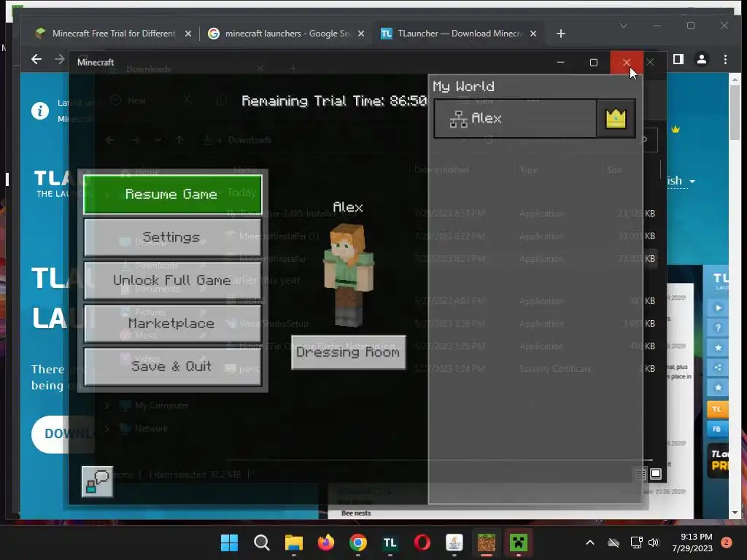Click the yellow crown icon beside Alex
Image resolution: width=747 pixels, height=560 pixels.
616,119
